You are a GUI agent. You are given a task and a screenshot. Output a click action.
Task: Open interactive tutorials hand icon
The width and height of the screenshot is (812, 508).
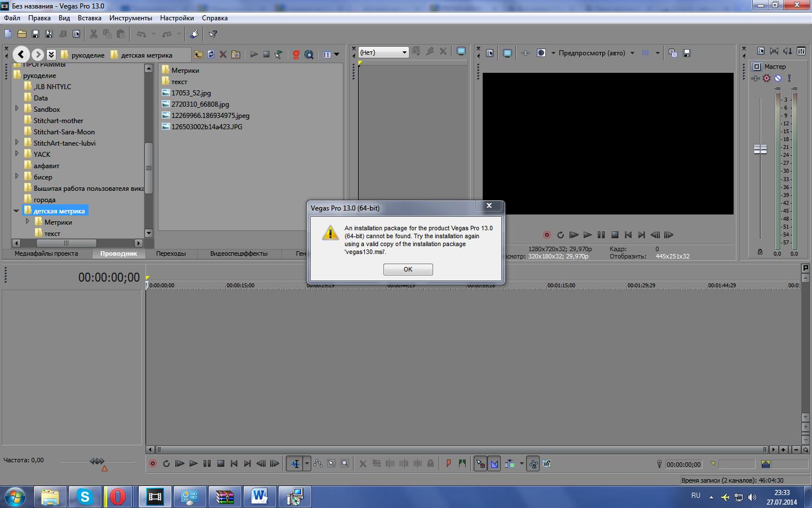pos(194,34)
